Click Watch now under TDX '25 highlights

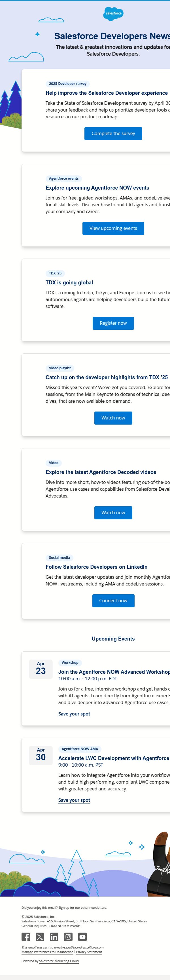(x=113, y=418)
